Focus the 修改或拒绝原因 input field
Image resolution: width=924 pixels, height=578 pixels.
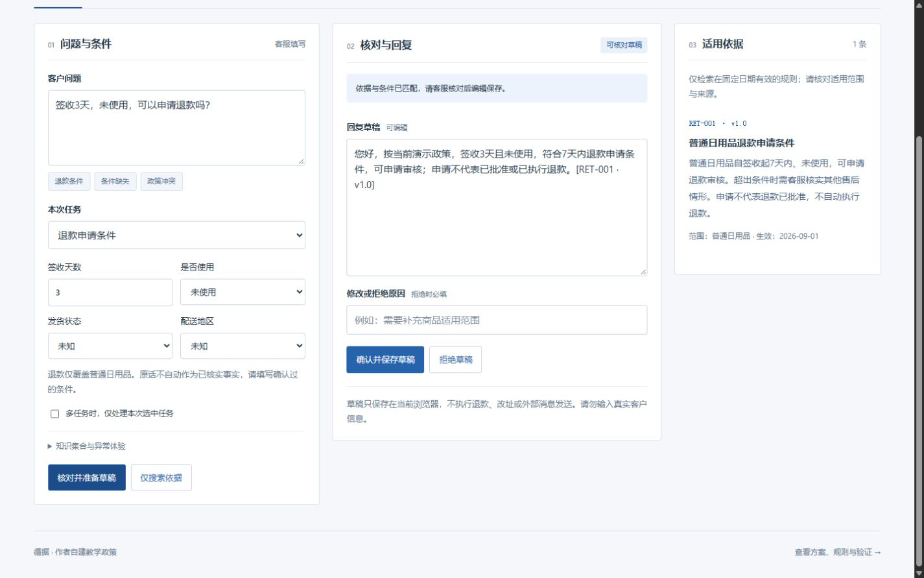[x=497, y=320]
